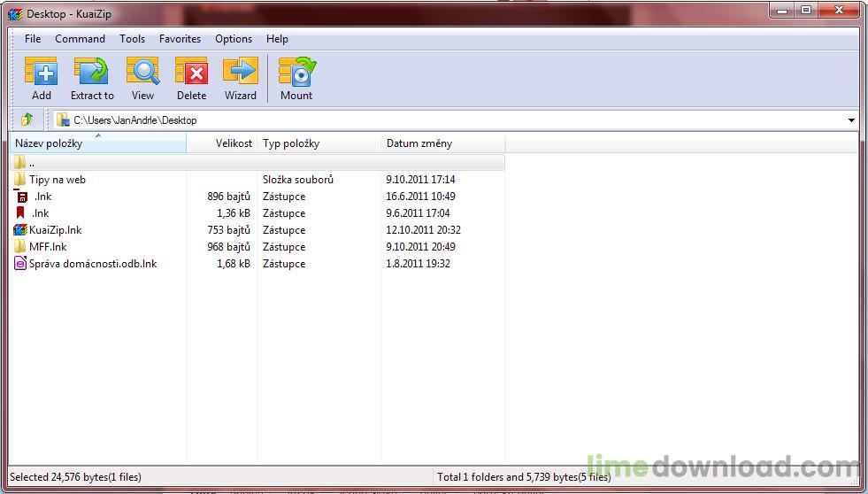Click the KuaiZip title bar app icon
Viewport: 868px width, 494px height.
point(16,14)
